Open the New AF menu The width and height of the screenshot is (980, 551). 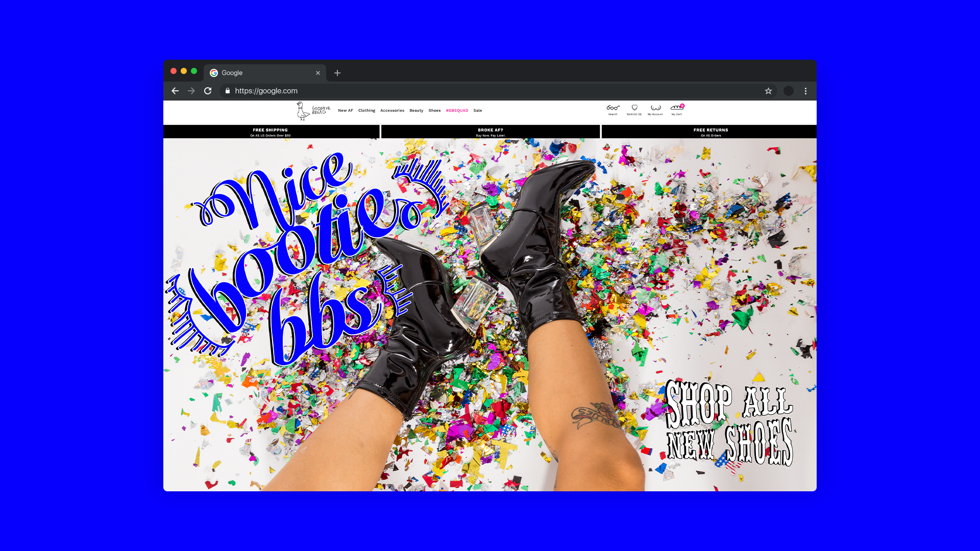pos(346,110)
